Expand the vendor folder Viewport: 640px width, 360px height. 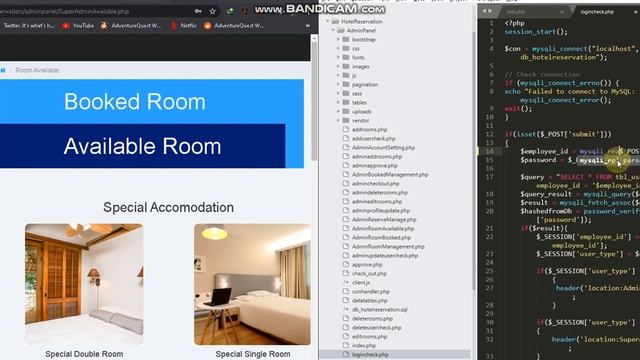coord(338,120)
